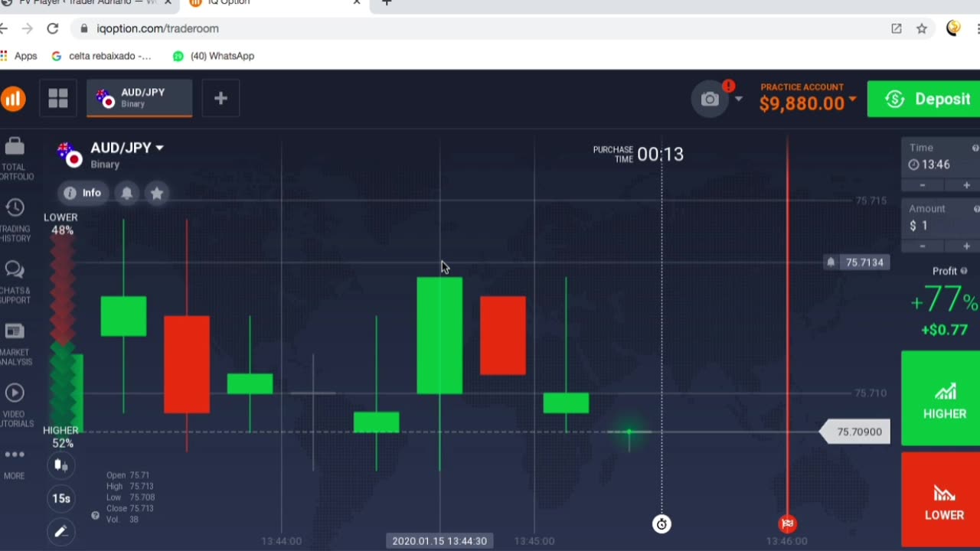This screenshot has width=980, height=551.
Task: Open the asset grid layout icon
Action: 58,98
